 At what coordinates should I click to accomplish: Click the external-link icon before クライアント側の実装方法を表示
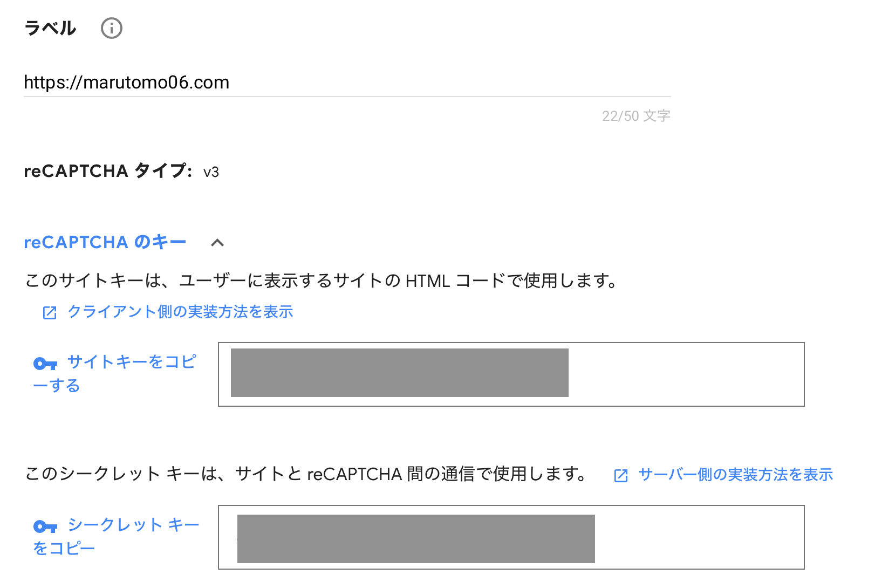point(50,313)
